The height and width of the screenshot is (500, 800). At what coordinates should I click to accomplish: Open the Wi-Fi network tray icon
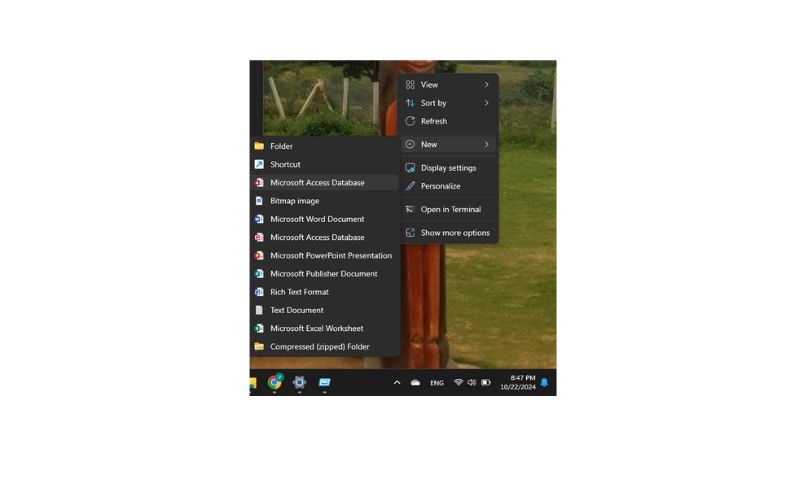pyautogui.click(x=458, y=383)
